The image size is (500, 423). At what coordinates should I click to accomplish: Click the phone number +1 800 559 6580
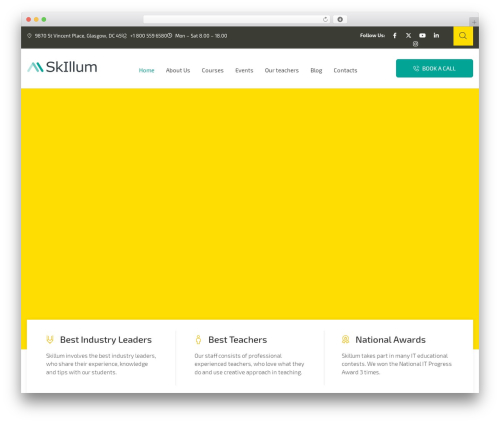pos(148,36)
